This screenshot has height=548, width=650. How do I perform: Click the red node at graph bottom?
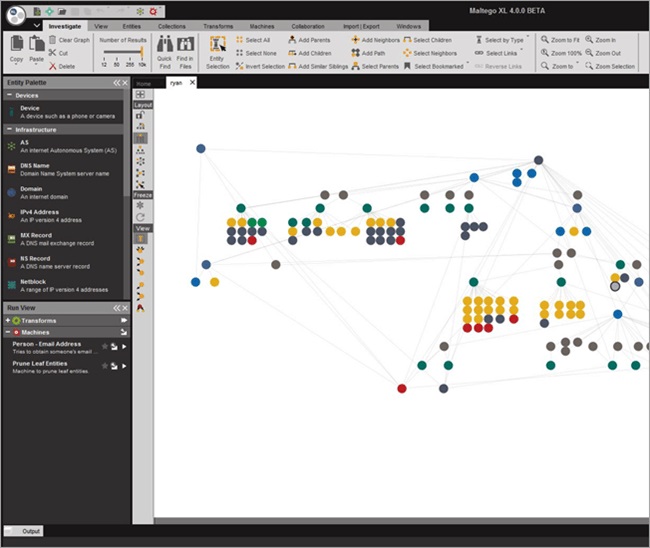point(402,388)
